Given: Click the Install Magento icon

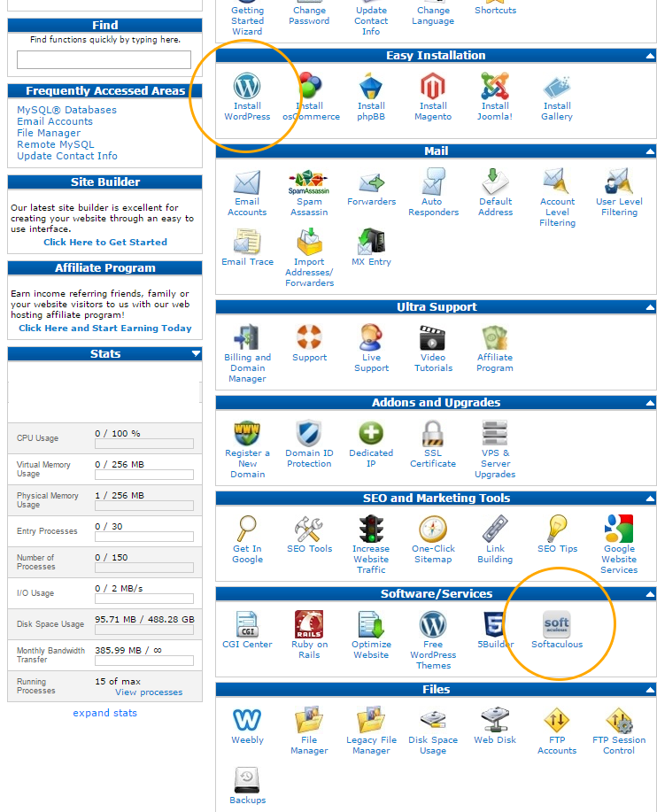Looking at the screenshot, I should coord(433,86).
